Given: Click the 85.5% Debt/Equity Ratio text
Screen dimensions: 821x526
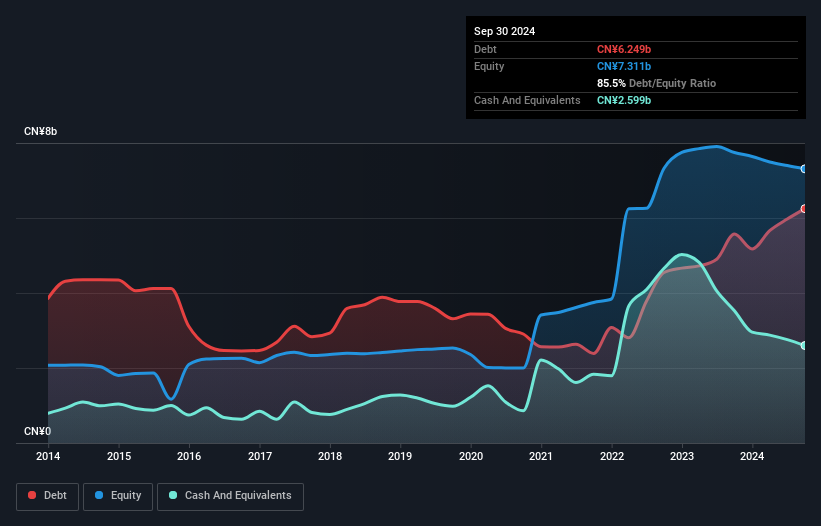Looking at the screenshot, I should [656, 83].
